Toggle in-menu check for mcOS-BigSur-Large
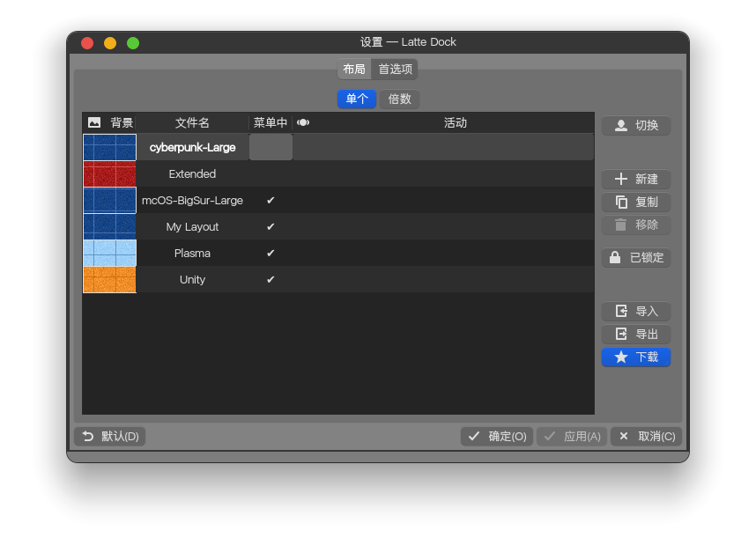This screenshot has height=538, width=756. pos(271,201)
